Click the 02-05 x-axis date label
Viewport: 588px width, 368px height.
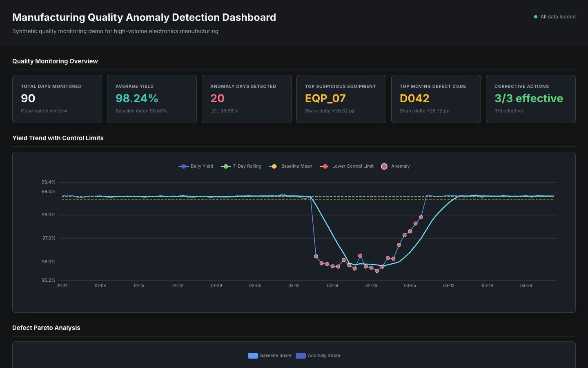[255, 285]
